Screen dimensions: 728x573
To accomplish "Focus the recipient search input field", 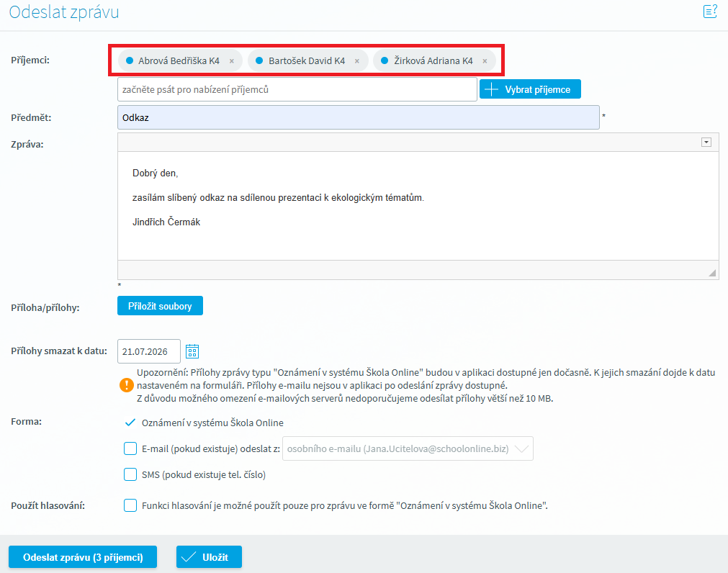I will tap(297, 89).
